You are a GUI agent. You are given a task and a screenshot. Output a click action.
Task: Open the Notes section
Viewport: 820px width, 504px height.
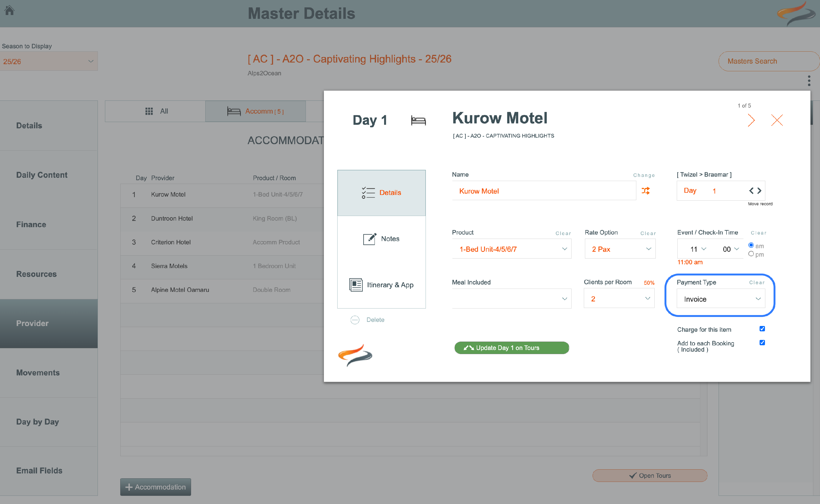[381, 239]
